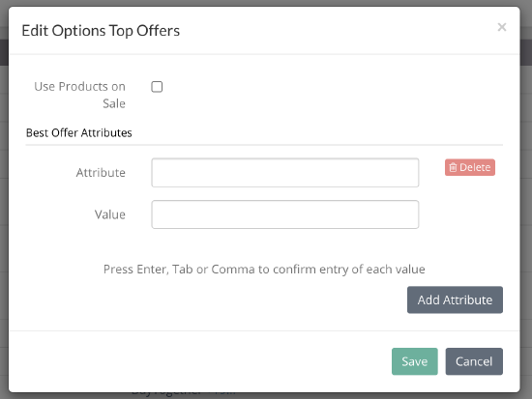
Task: Click the Press Enter, Tab or Comma hint
Action: [x=264, y=270]
